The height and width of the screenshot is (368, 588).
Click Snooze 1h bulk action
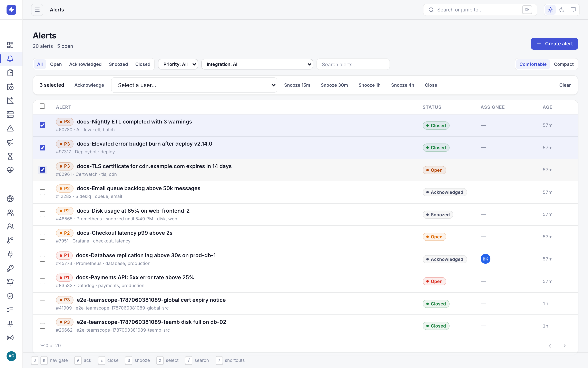click(x=369, y=85)
